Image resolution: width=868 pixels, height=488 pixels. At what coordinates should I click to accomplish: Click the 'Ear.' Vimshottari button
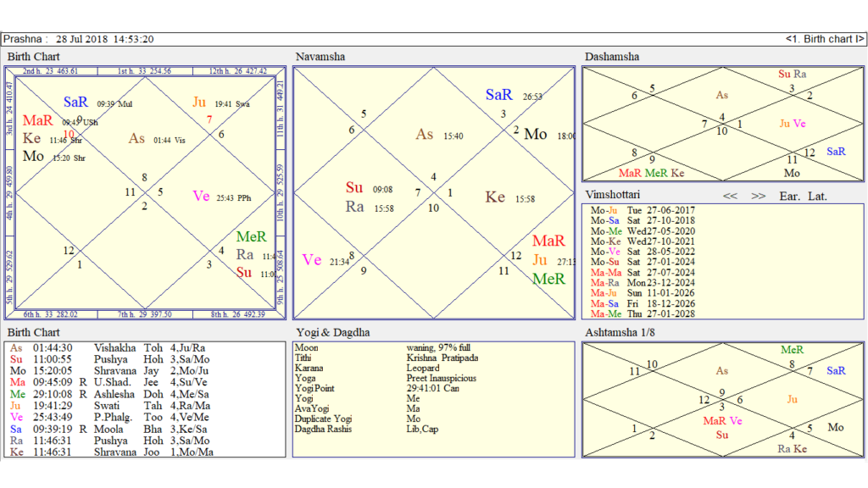789,196
